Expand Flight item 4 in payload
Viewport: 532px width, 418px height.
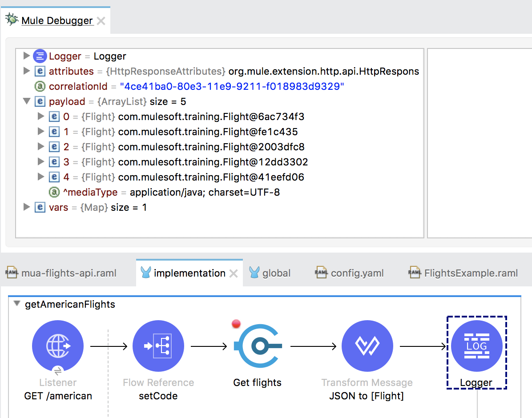(41, 177)
